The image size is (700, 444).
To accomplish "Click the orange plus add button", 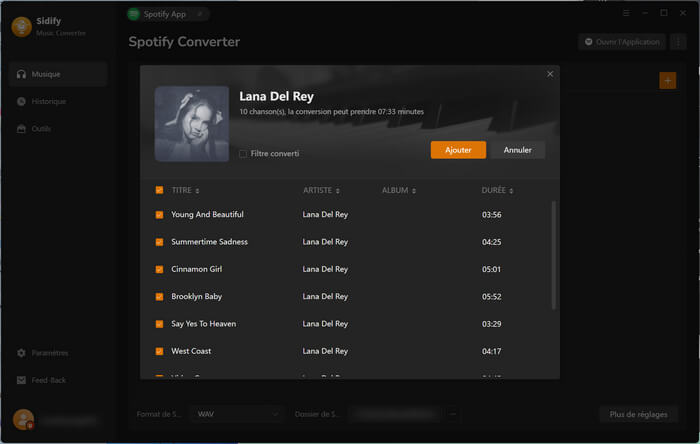I will (x=667, y=81).
